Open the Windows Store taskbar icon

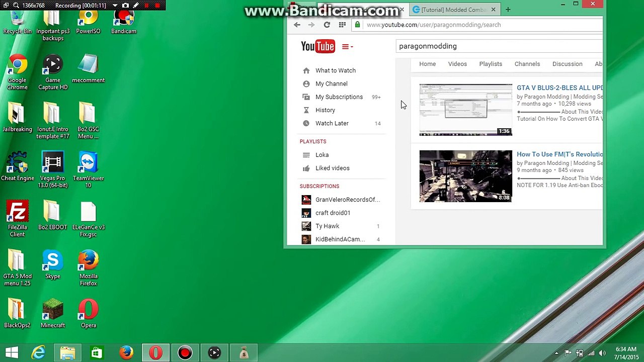(97, 353)
